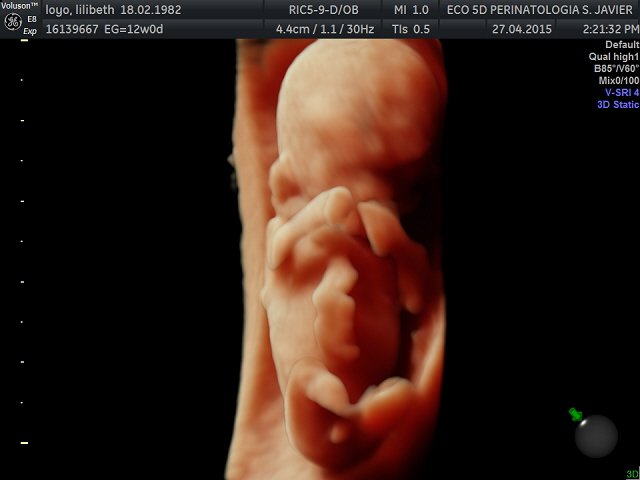
Task: Click the TIs 0.5 value
Action: [411, 29]
